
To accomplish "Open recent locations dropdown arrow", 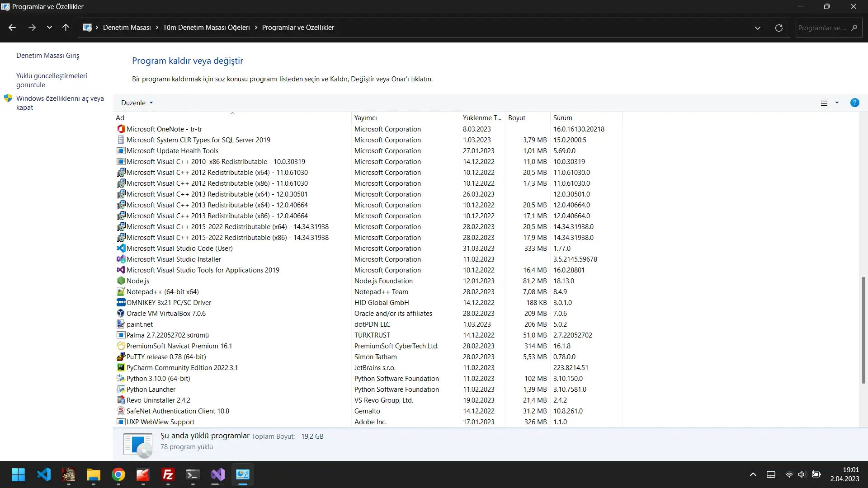I will click(49, 28).
